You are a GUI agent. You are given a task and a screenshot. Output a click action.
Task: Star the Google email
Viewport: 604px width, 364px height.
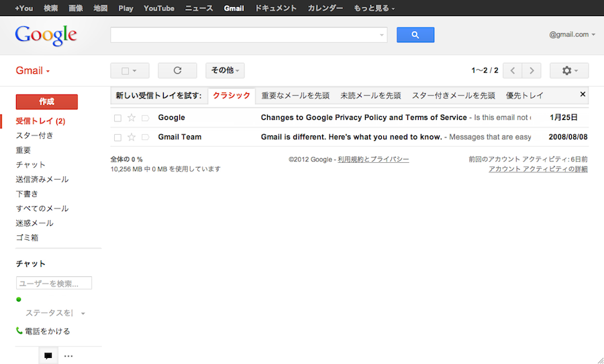coord(132,118)
